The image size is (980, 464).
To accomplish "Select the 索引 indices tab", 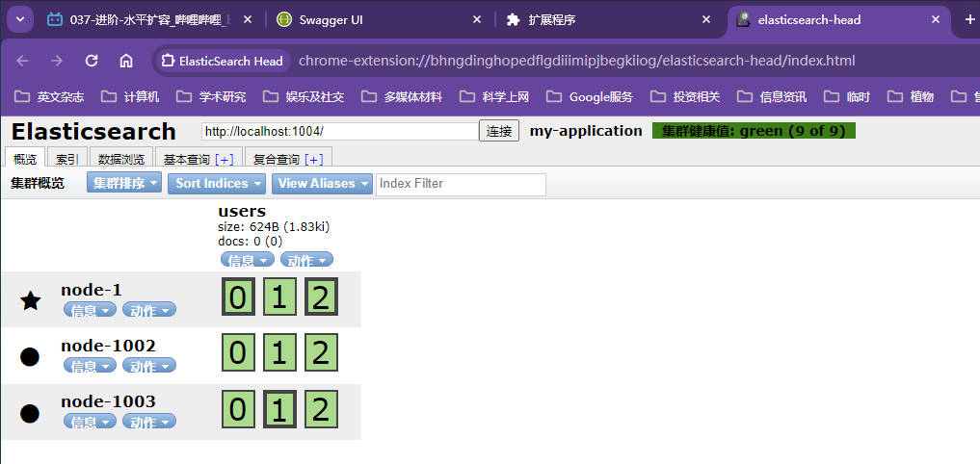I will [66, 159].
